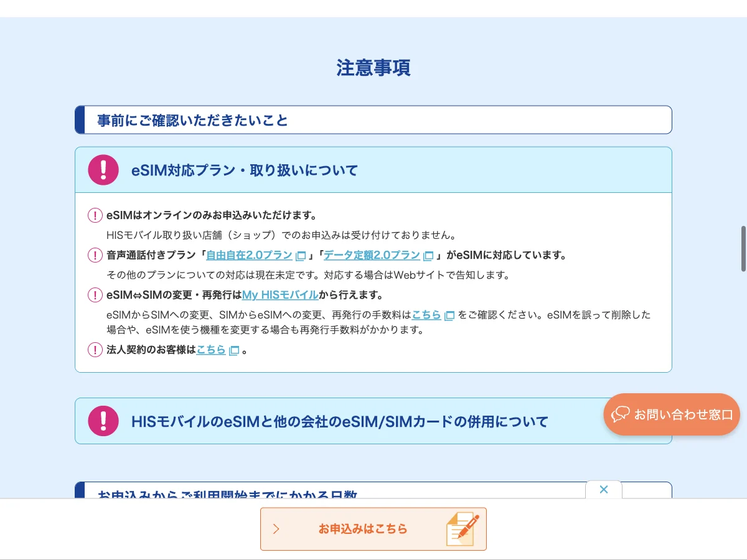
Task: Click external-link icon after 手数料 こちら
Action: [449, 315]
